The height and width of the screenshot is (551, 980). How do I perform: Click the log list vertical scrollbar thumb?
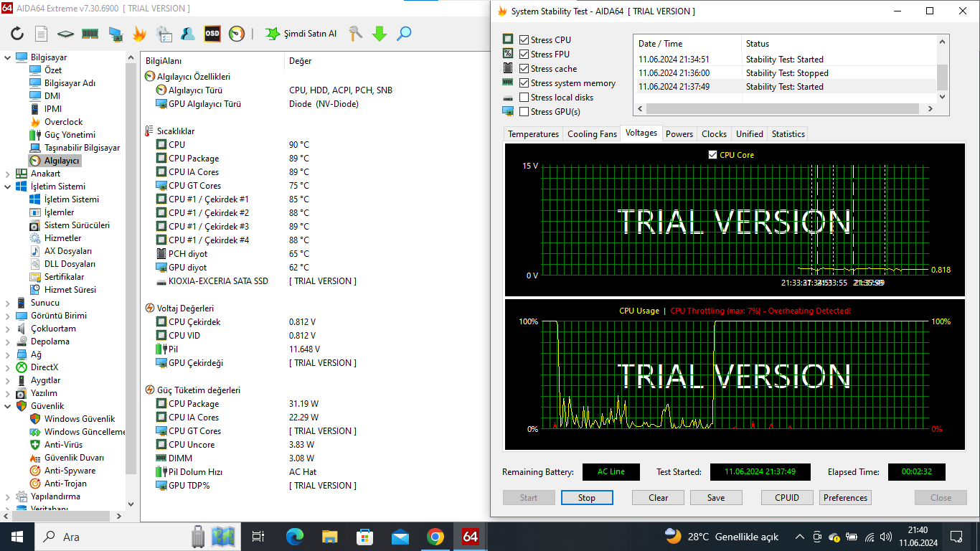[x=943, y=77]
